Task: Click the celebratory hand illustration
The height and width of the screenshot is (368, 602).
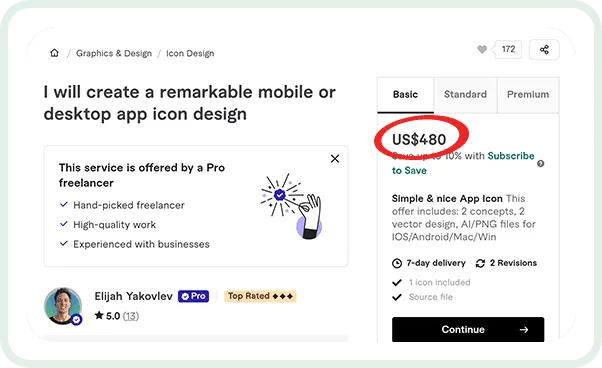Action: point(291,206)
